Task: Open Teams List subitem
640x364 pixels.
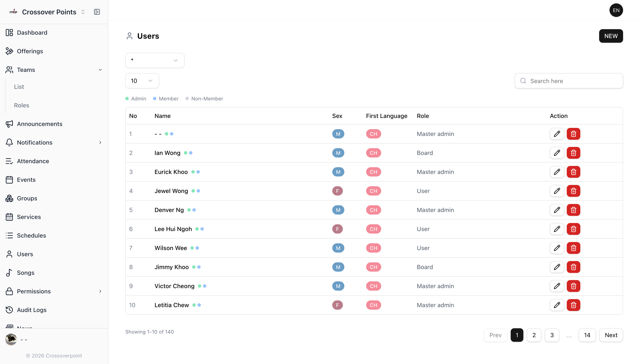Action: 19,86
